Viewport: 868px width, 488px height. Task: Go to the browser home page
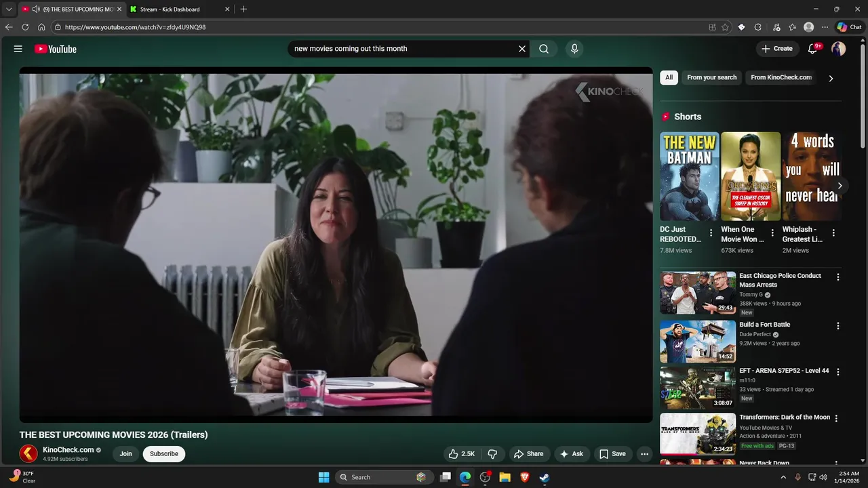[41, 27]
